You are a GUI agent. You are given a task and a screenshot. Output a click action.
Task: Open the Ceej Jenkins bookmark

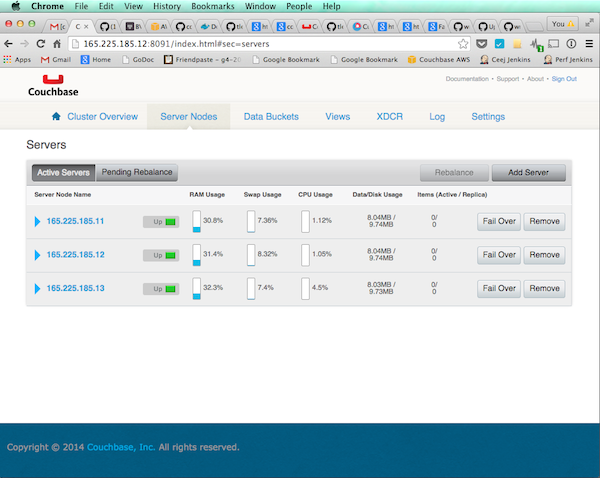click(x=505, y=60)
